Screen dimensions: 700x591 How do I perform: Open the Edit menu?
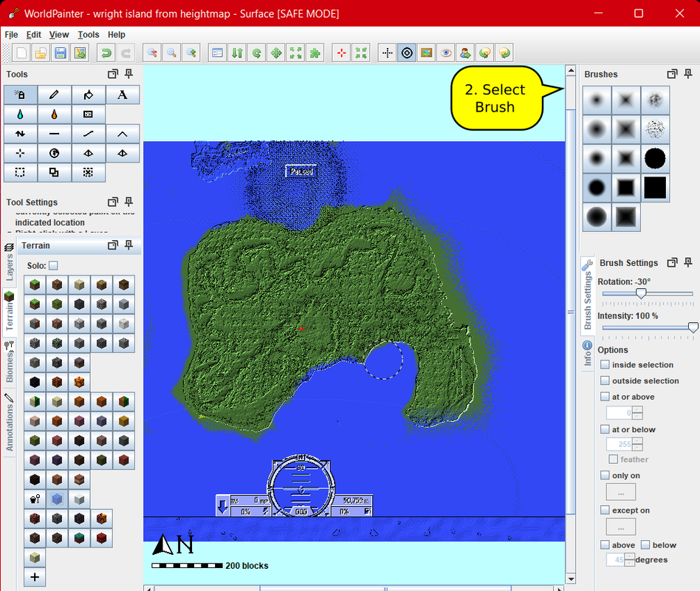pos(33,35)
